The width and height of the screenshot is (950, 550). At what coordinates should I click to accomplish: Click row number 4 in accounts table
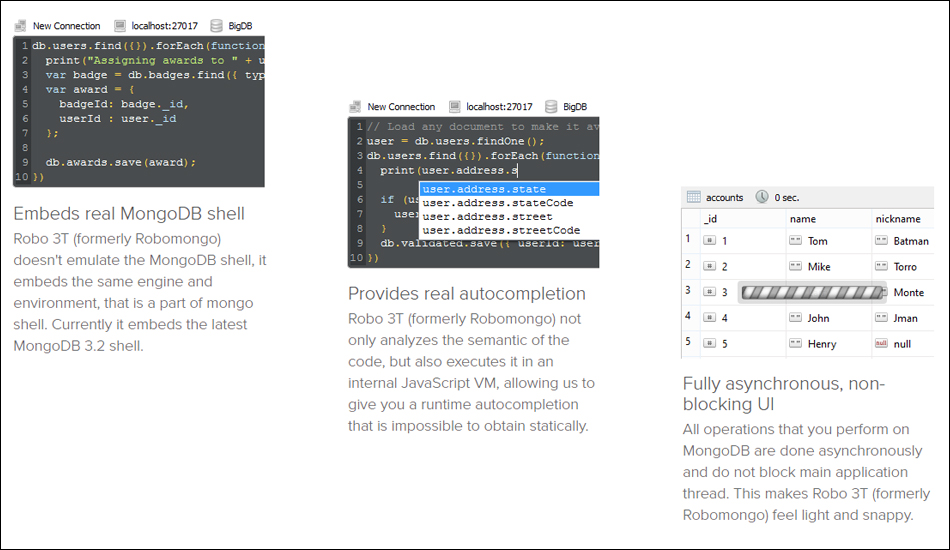(688, 316)
